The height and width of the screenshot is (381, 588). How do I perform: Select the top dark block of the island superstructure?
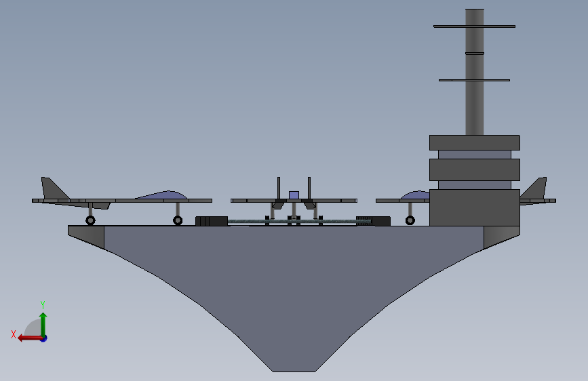[474, 142]
